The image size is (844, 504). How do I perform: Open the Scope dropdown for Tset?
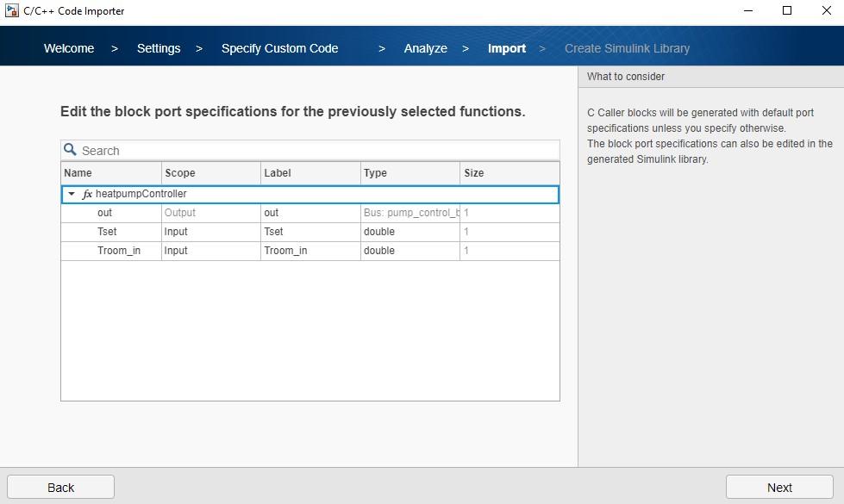pos(210,232)
